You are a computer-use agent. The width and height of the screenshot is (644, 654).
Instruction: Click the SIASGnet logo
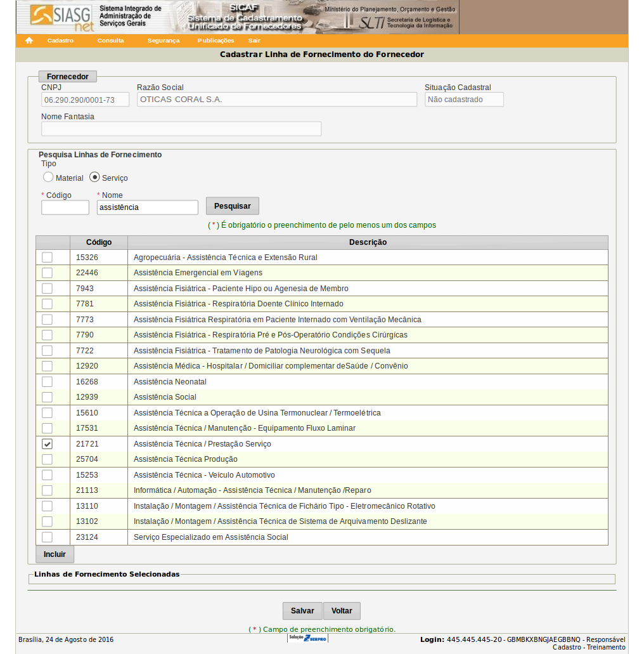62,17
